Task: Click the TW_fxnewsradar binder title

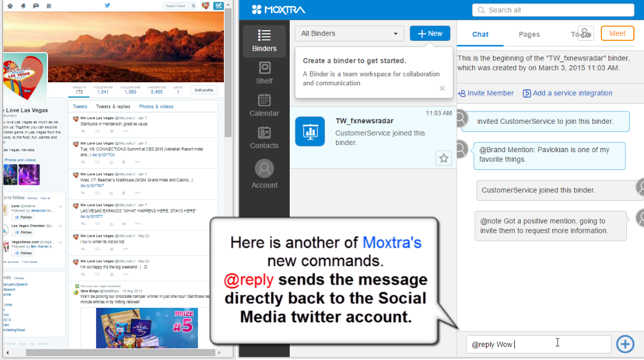Action: (x=364, y=121)
